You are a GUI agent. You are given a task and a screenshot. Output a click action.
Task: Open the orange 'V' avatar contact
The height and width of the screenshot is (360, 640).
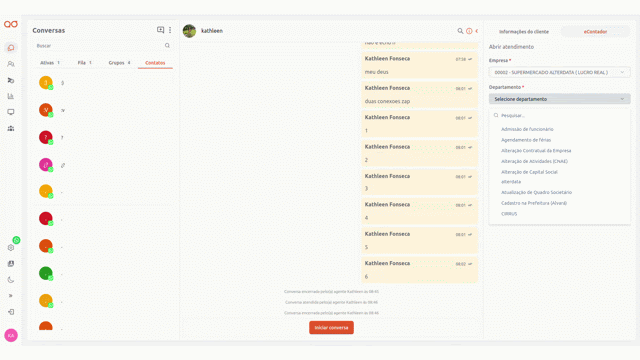tap(46, 110)
